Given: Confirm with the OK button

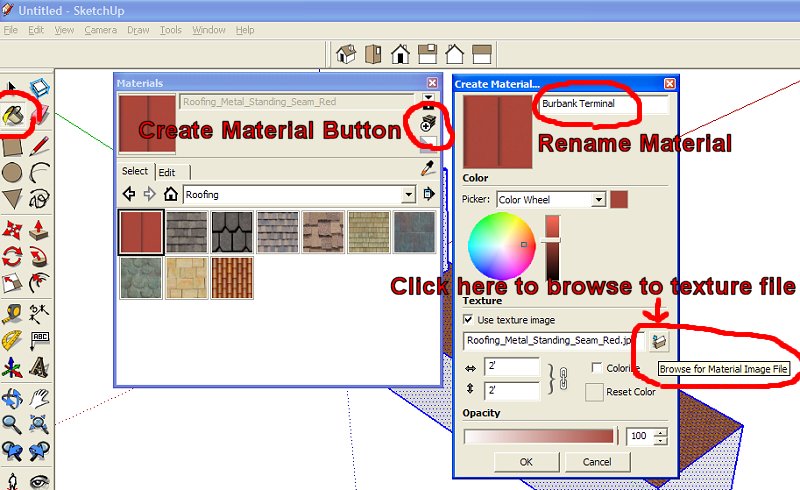Looking at the screenshot, I should pyautogui.click(x=526, y=462).
